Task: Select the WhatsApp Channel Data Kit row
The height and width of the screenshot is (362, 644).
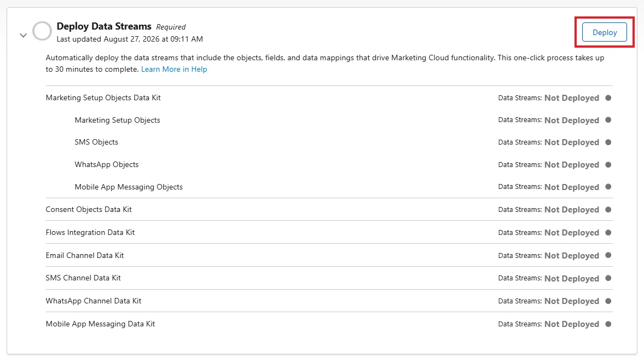Action: tap(329, 301)
